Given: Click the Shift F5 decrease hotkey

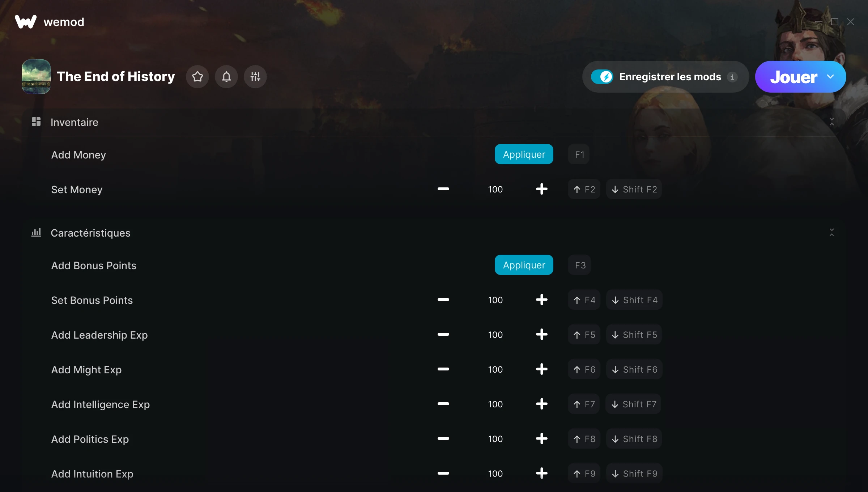Looking at the screenshot, I should (634, 334).
